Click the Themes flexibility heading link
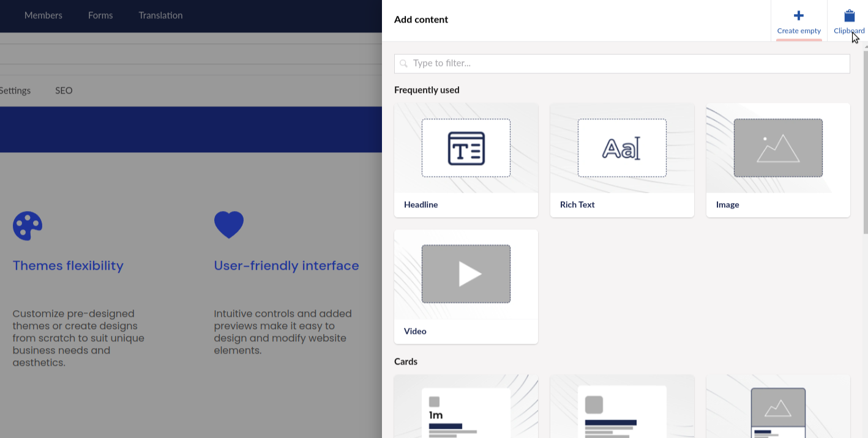 tap(68, 265)
